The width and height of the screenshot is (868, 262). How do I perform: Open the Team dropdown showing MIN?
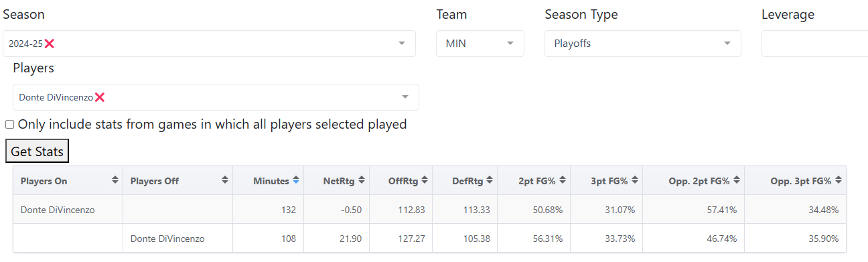click(480, 44)
